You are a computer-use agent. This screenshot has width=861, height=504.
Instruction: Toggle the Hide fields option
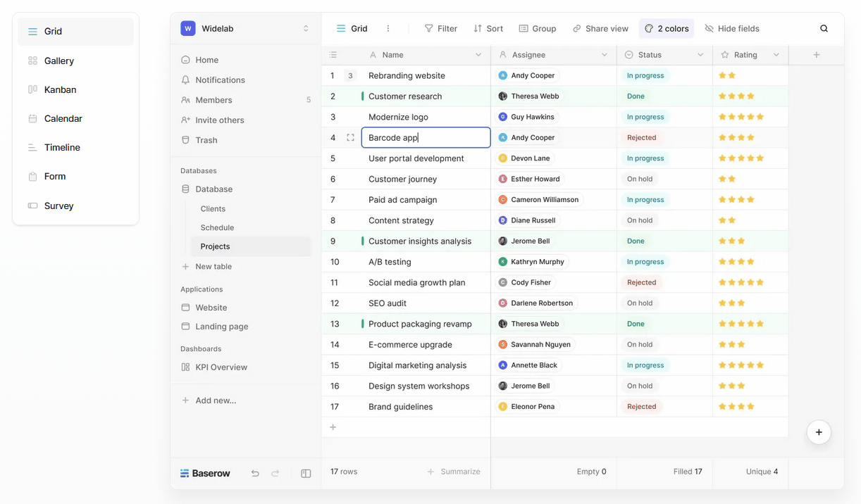732,29
